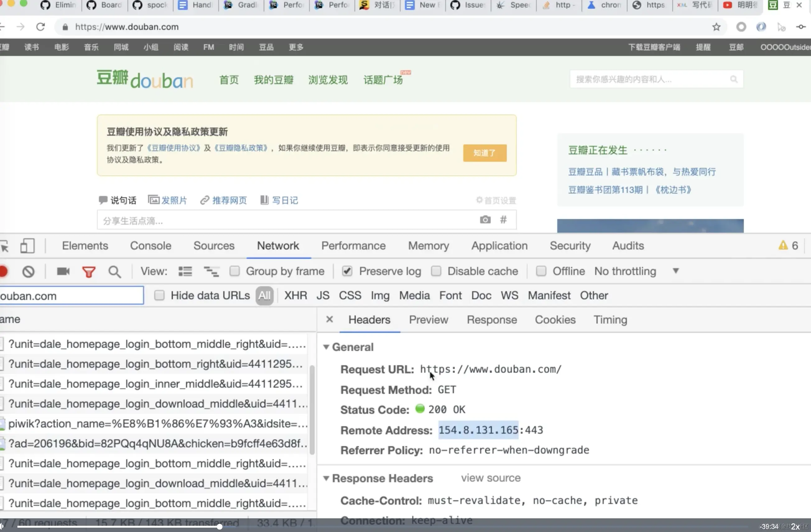Bookmark this page with star icon
The height and width of the screenshot is (532, 811).
point(716,27)
